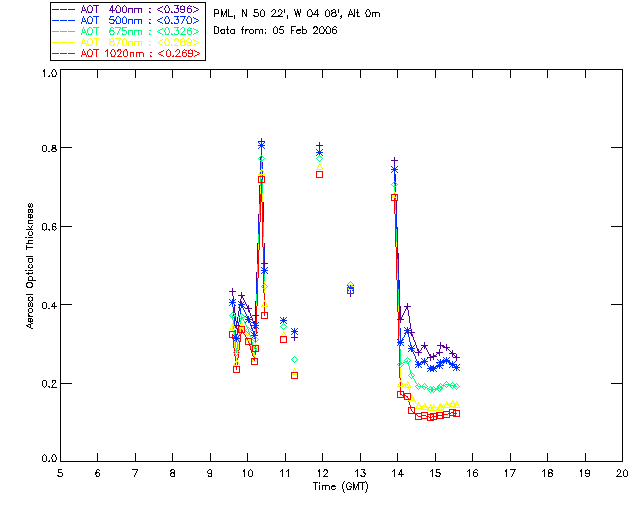
Task: Click the x-axis label 8
Action: (x=173, y=473)
